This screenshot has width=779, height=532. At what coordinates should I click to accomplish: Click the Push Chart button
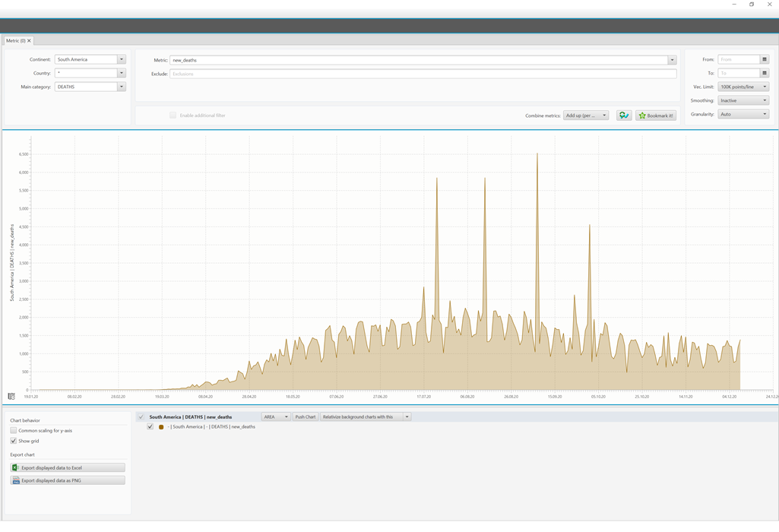coord(306,416)
